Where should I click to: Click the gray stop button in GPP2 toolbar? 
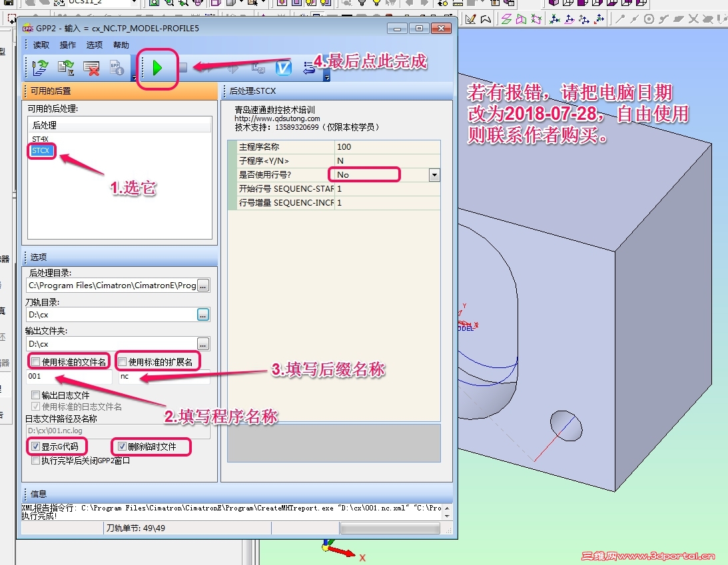tap(183, 68)
